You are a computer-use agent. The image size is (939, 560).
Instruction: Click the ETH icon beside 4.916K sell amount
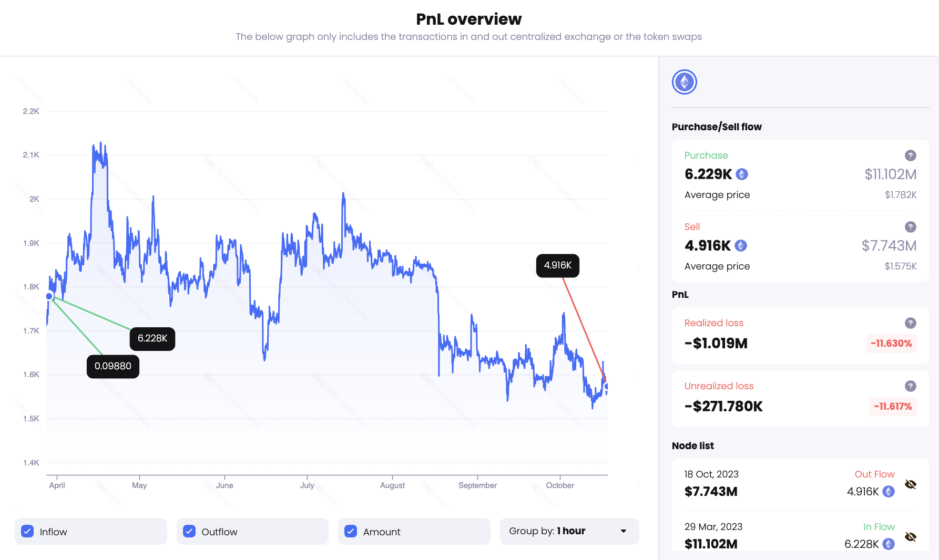point(740,245)
